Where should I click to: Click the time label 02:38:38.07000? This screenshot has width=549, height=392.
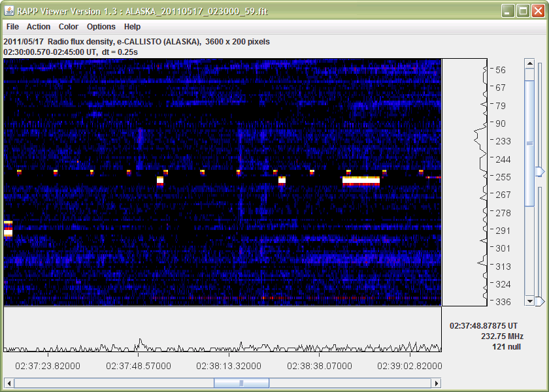pyautogui.click(x=320, y=366)
